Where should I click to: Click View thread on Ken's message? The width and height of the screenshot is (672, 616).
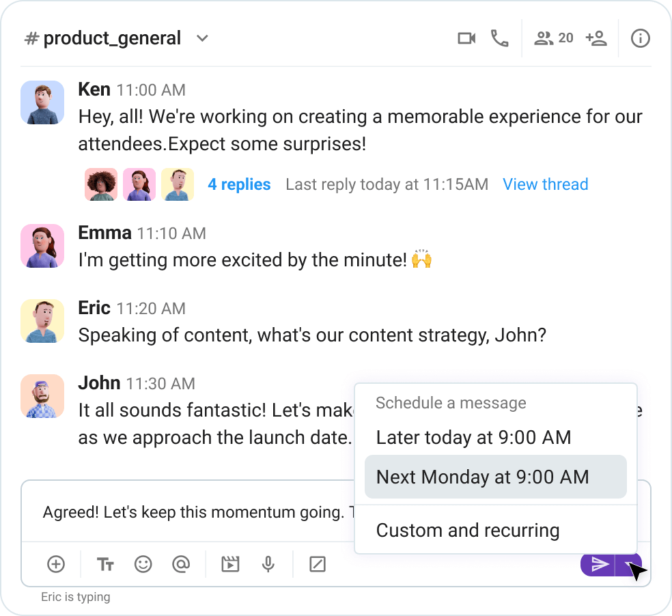545,184
